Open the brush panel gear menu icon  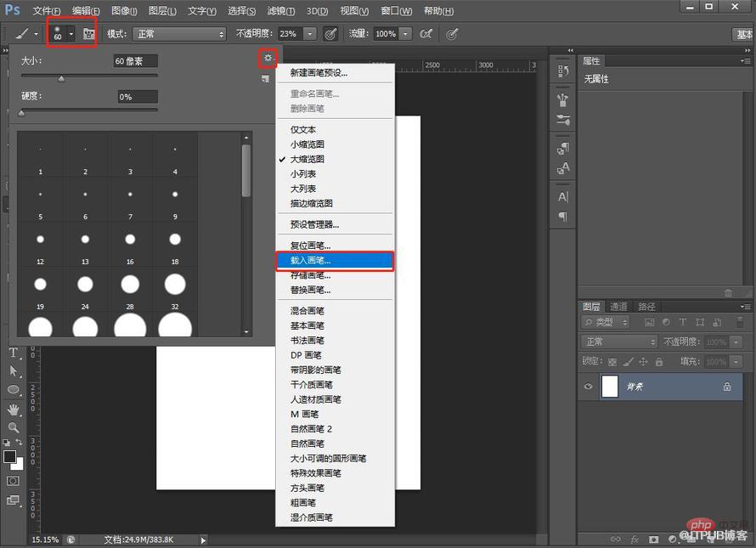268,58
